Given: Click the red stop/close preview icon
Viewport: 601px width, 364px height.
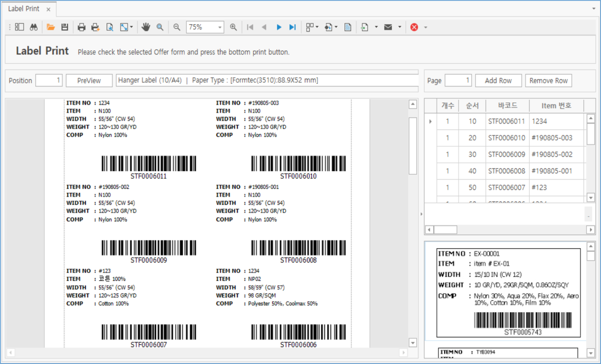Looking at the screenshot, I should tap(414, 27).
